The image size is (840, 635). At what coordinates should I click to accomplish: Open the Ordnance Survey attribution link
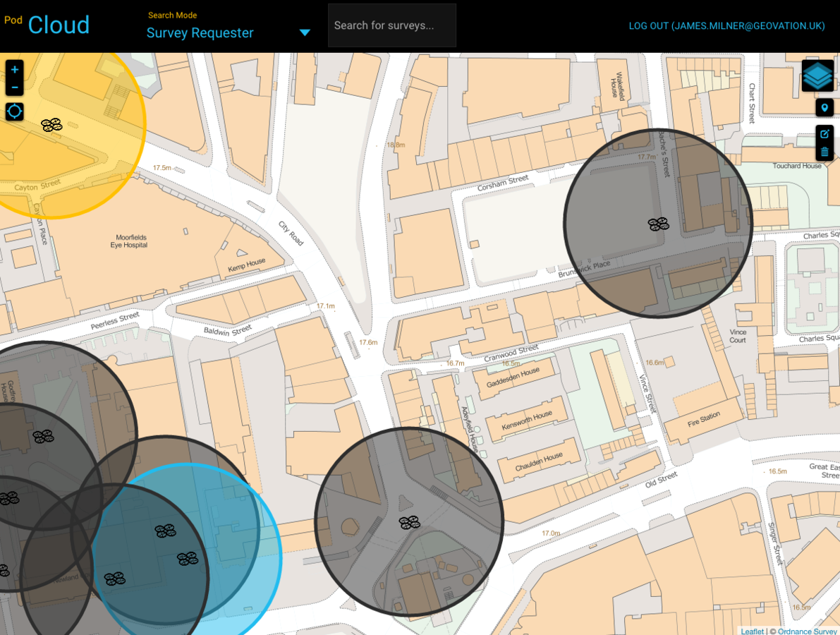coord(808,631)
